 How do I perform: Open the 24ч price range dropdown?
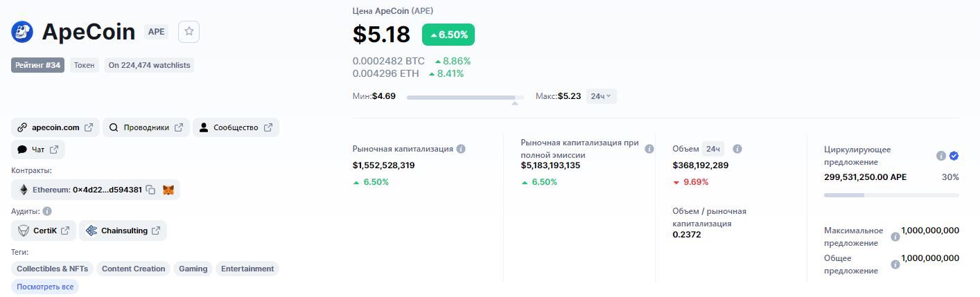(601, 96)
